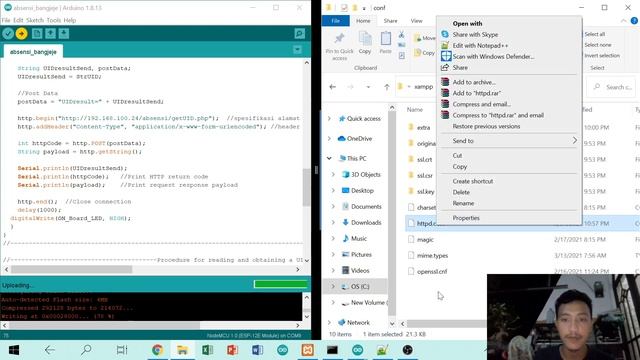This screenshot has height=360, width=640.
Task: Click the code editor vertical scrollbar thumb
Action: (307, 187)
